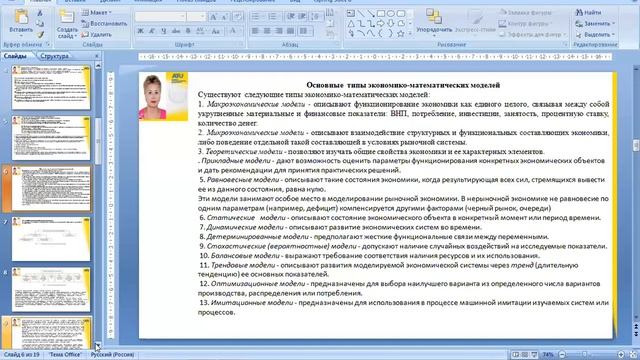The width and height of the screenshot is (640, 360).
Task: Click the zoom out minus button
Action: coord(562,355)
